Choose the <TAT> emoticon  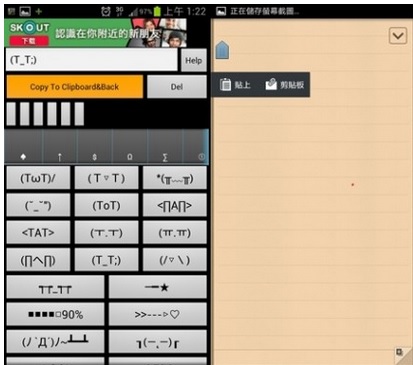(x=38, y=232)
